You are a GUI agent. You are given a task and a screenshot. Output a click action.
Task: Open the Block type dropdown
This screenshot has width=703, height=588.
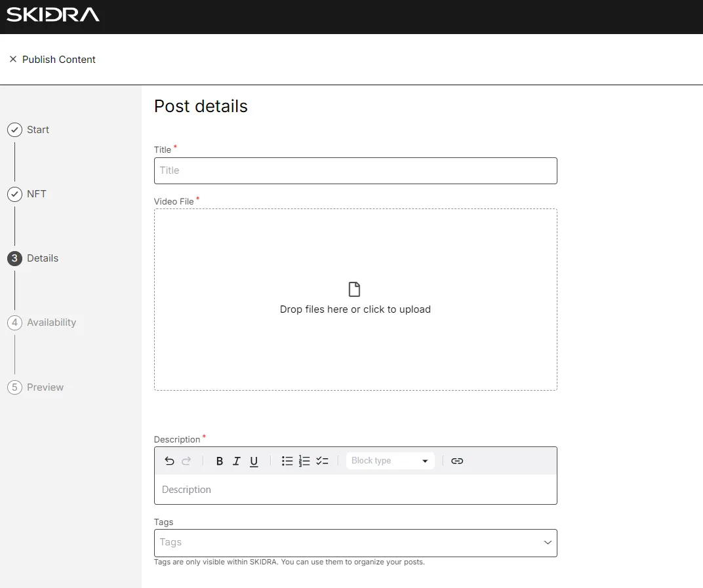point(390,461)
